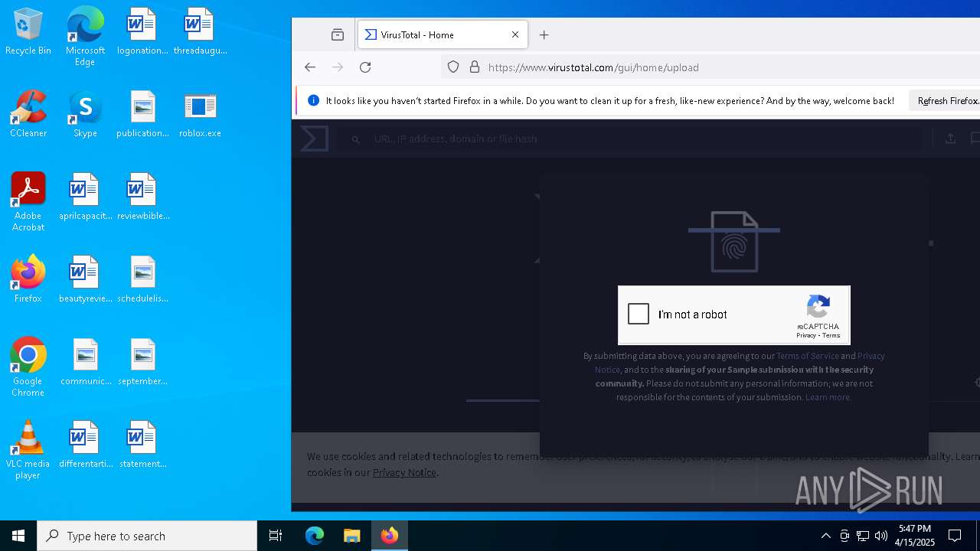
Task: Open Edge from the taskbar
Action: click(315, 536)
